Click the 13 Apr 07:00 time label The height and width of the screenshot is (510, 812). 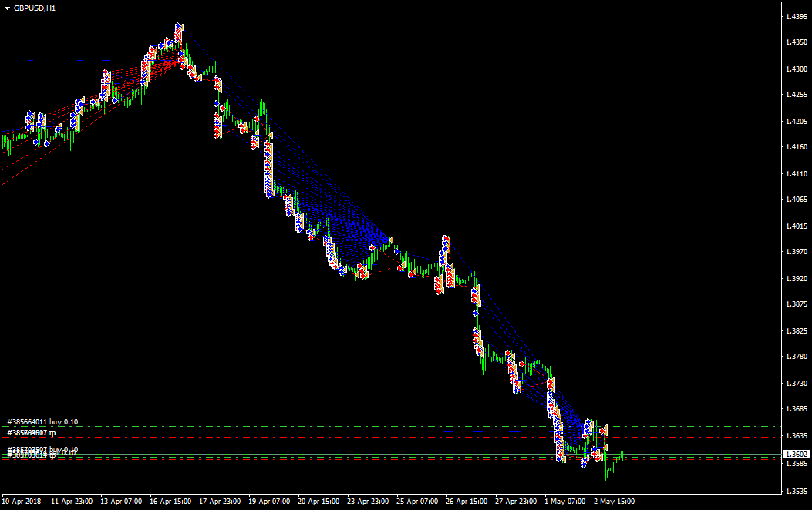pyautogui.click(x=121, y=502)
